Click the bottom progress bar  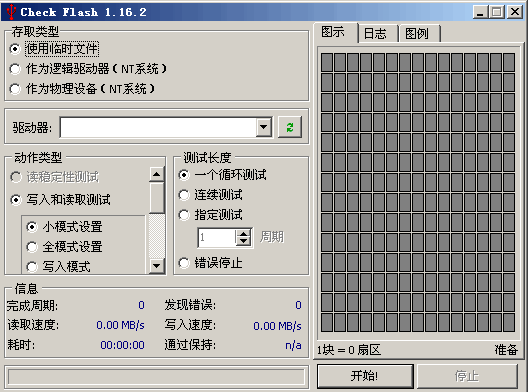(x=157, y=377)
